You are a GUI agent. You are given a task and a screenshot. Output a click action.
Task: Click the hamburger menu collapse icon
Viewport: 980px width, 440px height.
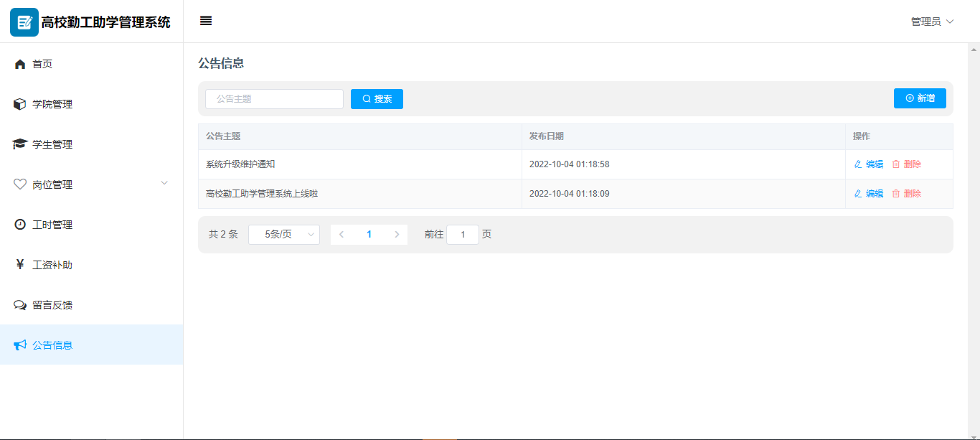tap(206, 22)
